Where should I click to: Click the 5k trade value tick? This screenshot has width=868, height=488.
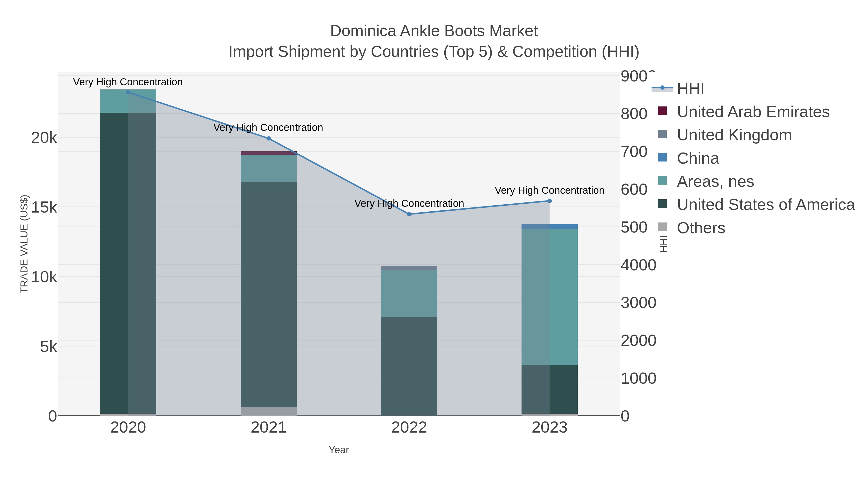pyautogui.click(x=48, y=347)
